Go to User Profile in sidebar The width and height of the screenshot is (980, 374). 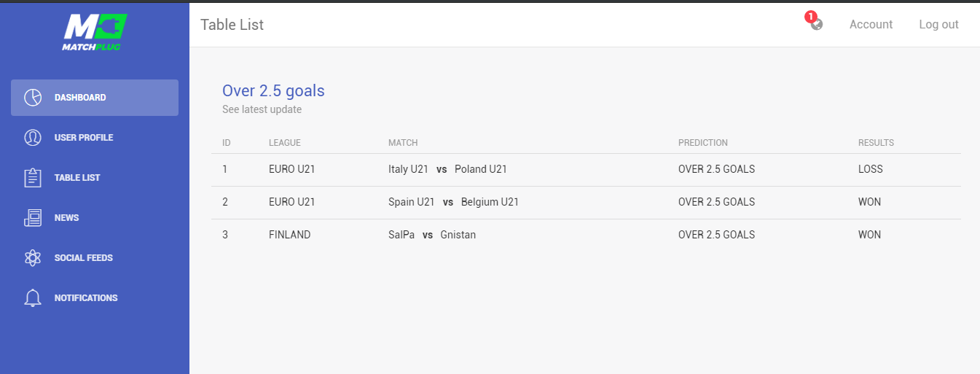coord(95,138)
